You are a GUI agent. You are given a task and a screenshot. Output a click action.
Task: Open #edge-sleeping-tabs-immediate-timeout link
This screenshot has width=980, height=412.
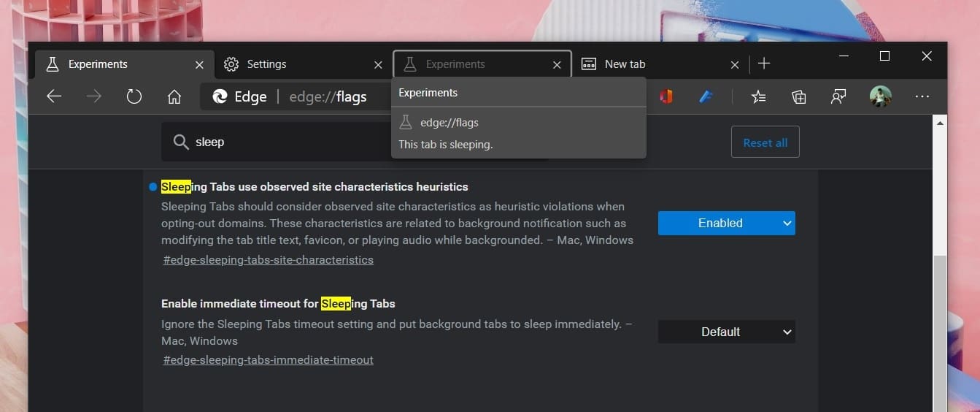coord(268,360)
